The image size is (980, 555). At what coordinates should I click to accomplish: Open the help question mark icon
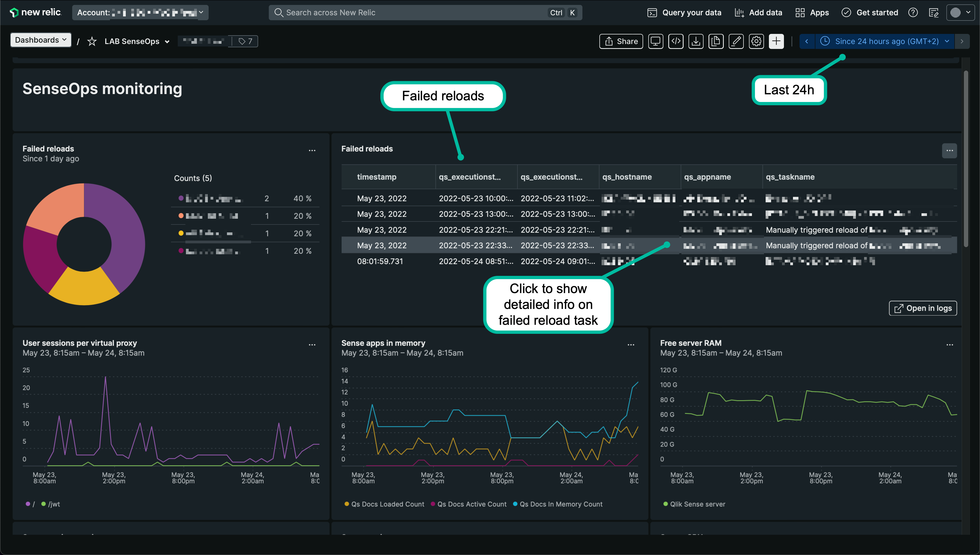coord(912,13)
